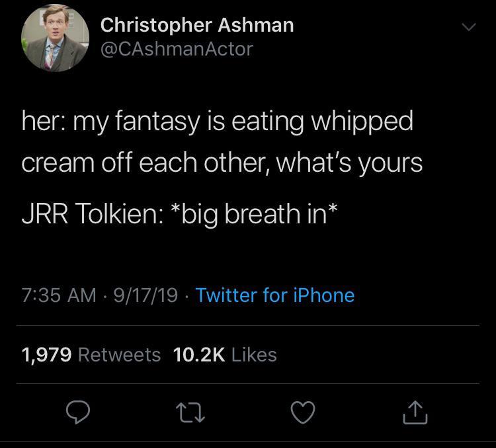This screenshot has height=448, width=496.
Task: Tap the retweet arrows icon
Action: [190, 412]
